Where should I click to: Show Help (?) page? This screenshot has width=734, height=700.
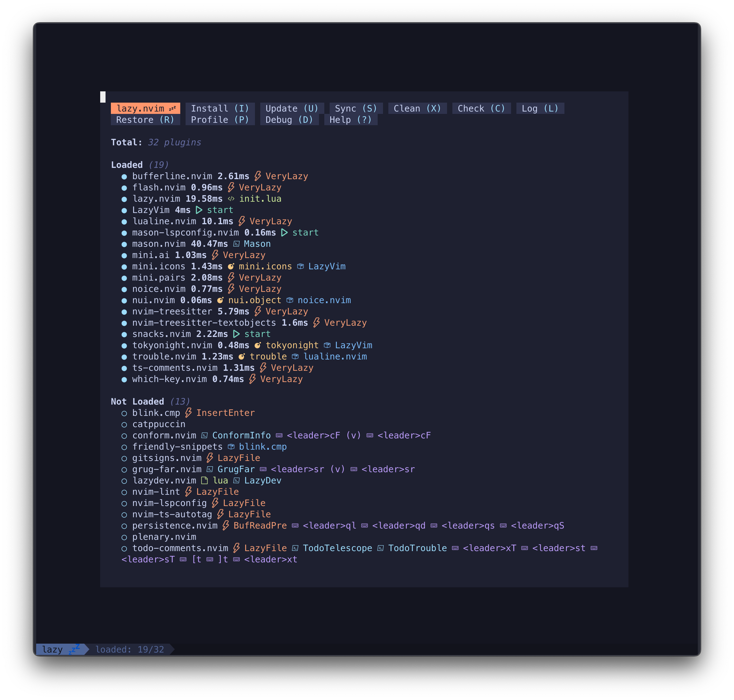click(351, 120)
